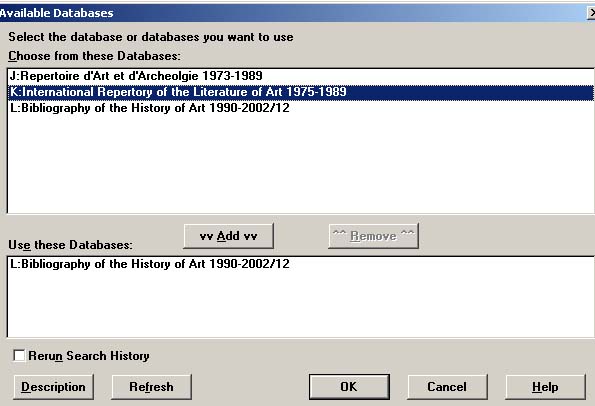595x406 pixels.
Task: Select L:Bibliography entry in the Choose from list
Action: [150, 108]
